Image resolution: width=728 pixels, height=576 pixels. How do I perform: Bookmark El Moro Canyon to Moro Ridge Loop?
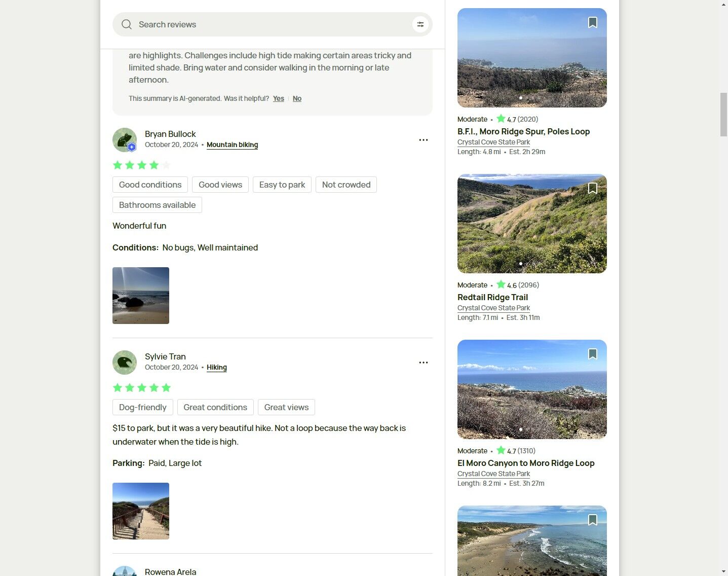click(593, 354)
